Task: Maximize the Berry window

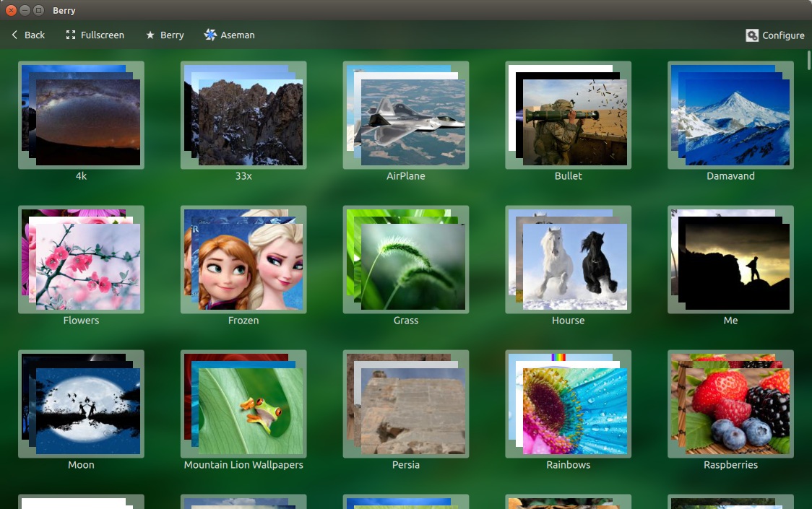Action: click(x=38, y=10)
